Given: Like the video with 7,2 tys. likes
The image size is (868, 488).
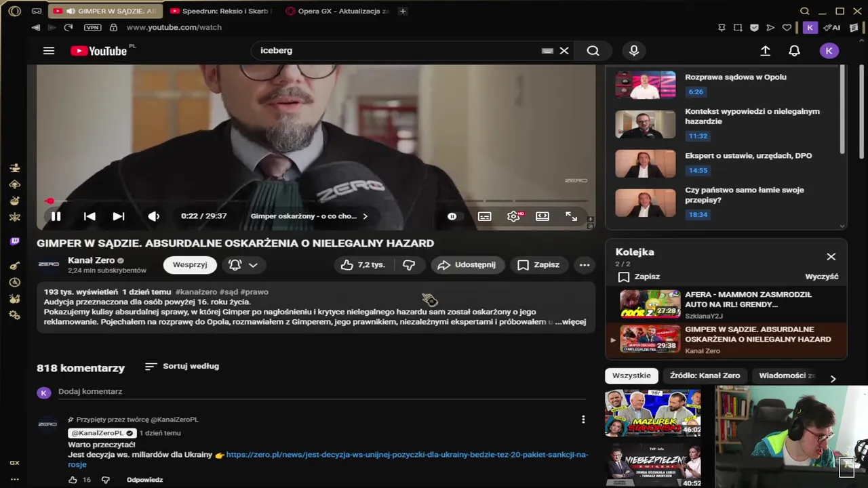Looking at the screenshot, I should 363,265.
